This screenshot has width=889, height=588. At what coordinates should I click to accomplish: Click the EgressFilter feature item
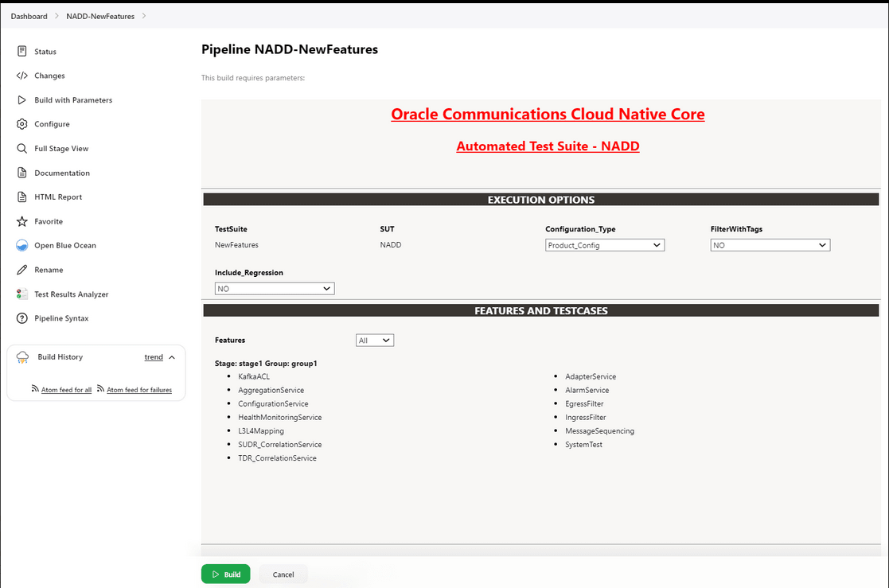click(584, 403)
